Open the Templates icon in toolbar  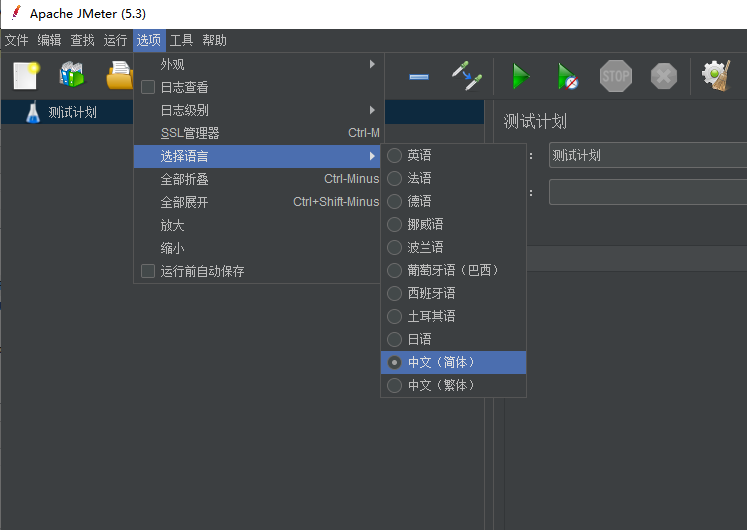[x=72, y=75]
